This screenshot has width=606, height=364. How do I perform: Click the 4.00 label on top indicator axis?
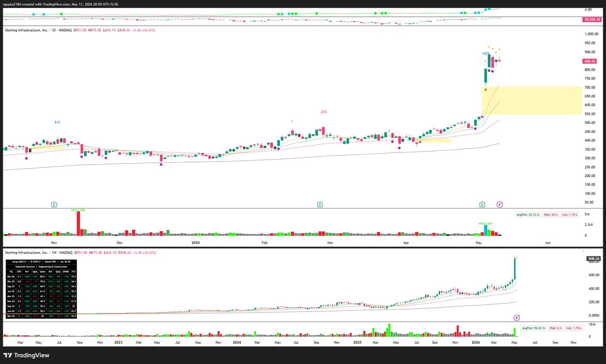(587, 10)
